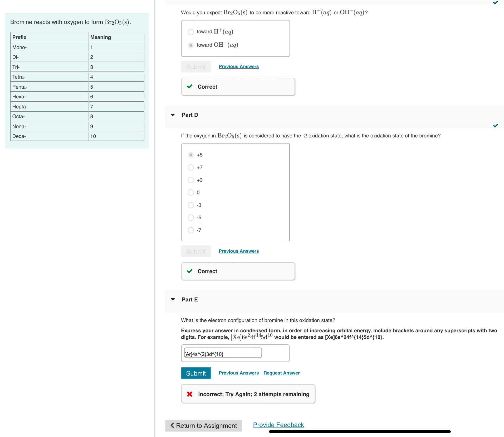Click the green check in Part D Correct box
This screenshot has width=504, height=437.
click(x=190, y=271)
